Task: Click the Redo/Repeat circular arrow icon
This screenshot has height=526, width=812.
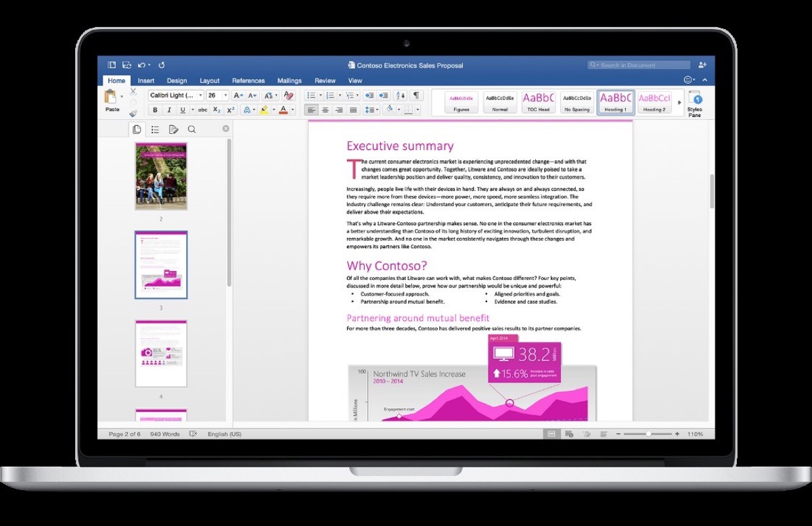Action: (x=161, y=65)
